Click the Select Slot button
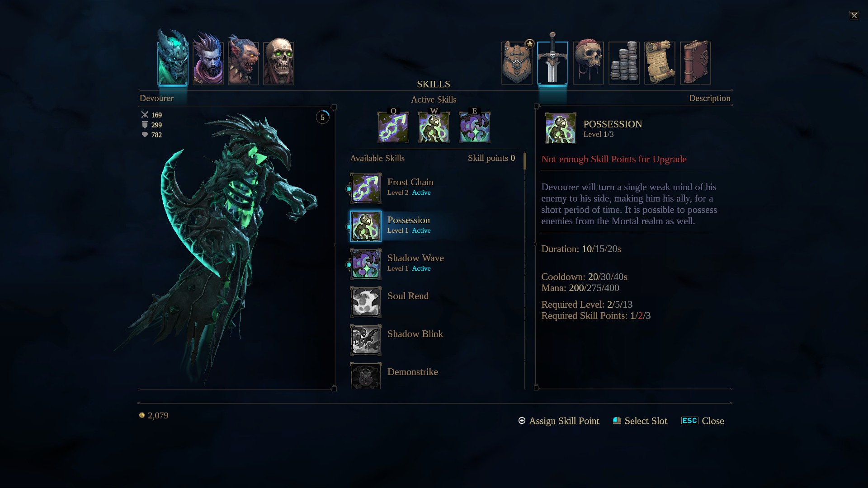 (640, 421)
